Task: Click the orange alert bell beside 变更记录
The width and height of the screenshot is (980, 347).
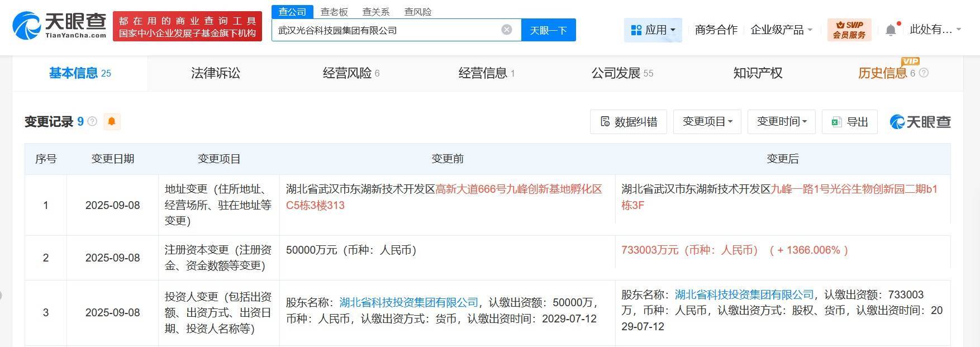Action: point(112,121)
